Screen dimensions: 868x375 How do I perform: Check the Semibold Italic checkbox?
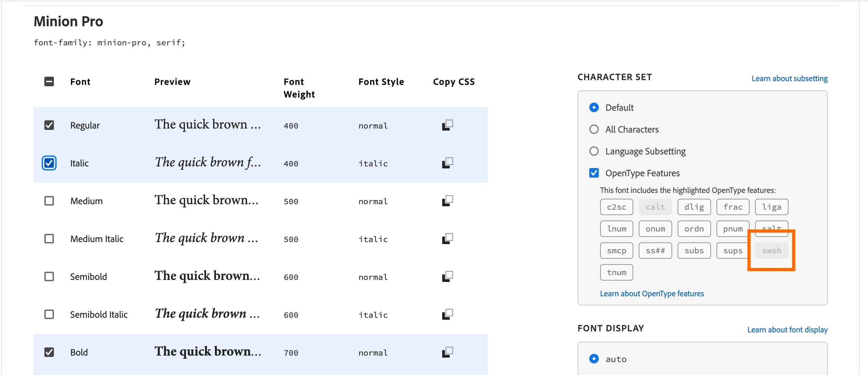(x=49, y=314)
